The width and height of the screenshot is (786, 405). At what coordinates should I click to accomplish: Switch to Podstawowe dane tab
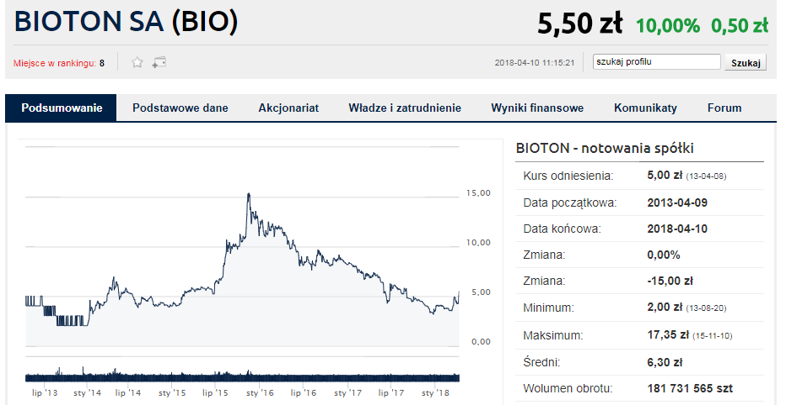tap(180, 108)
